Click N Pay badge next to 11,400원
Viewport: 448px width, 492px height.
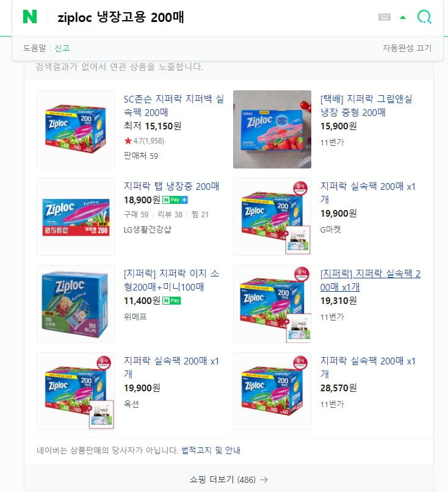172,300
